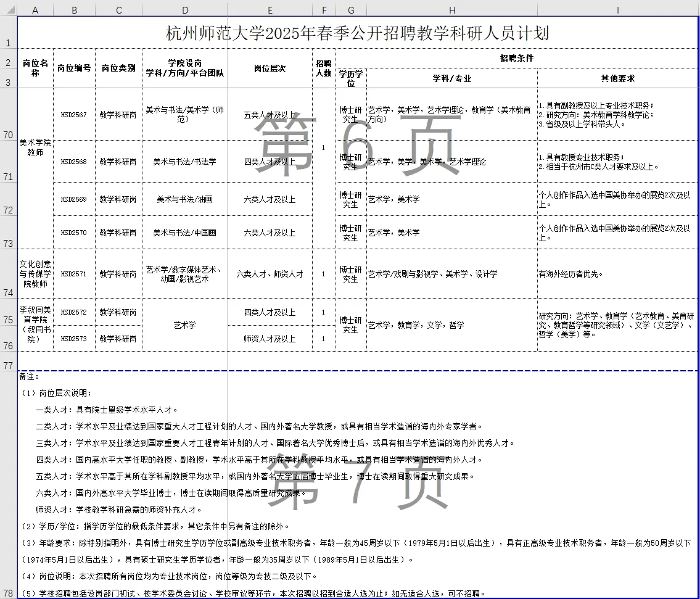The width and height of the screenshot is (700, 599).
Task: Select row 73 header
Action: pyautogui.click(x=9, y=233)
